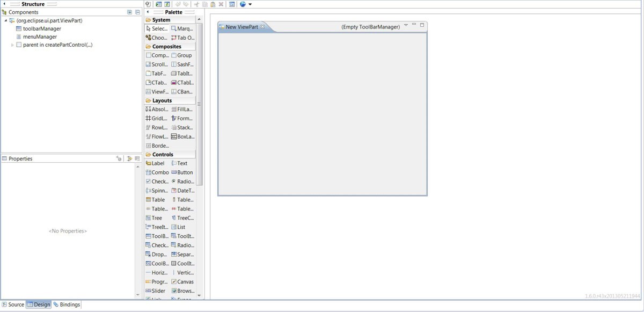Pick the Slider control from Palette
The height and width of the screenshot is (312, 644).
[x=156, y=291]
